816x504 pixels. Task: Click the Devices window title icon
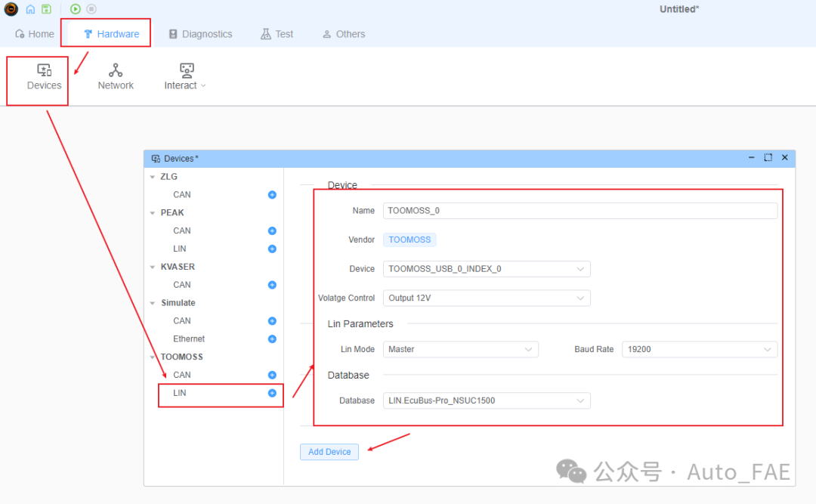point(156,159)
